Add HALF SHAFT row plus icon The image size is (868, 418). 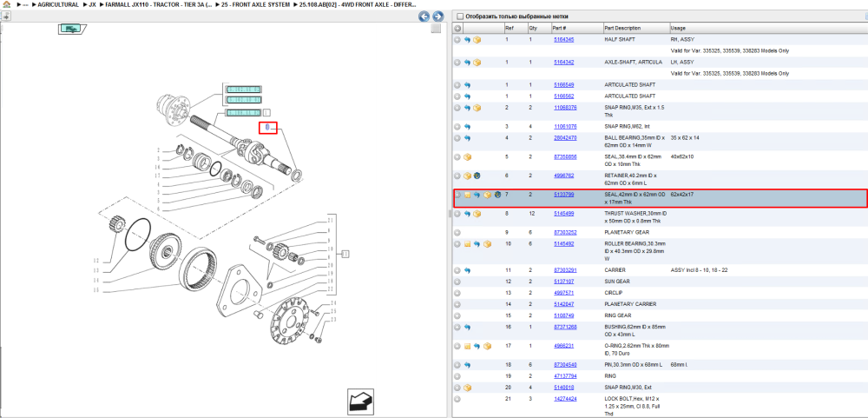[457, 40]
